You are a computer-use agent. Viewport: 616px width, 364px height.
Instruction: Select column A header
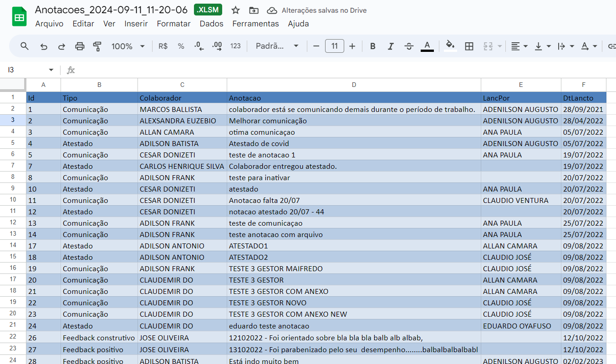coord(43,85)
